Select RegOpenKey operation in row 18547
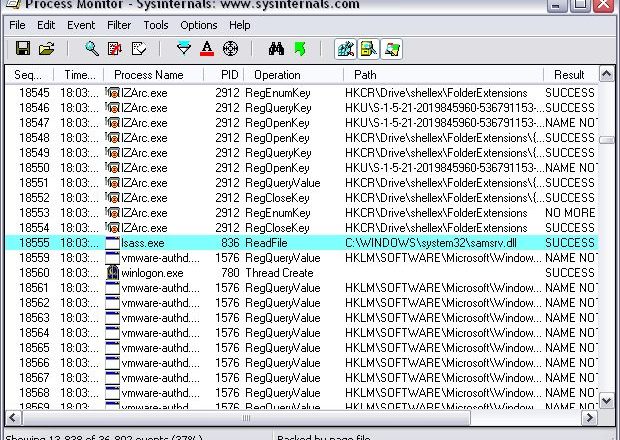The image size is (620, 440). [x=277, y=123]
